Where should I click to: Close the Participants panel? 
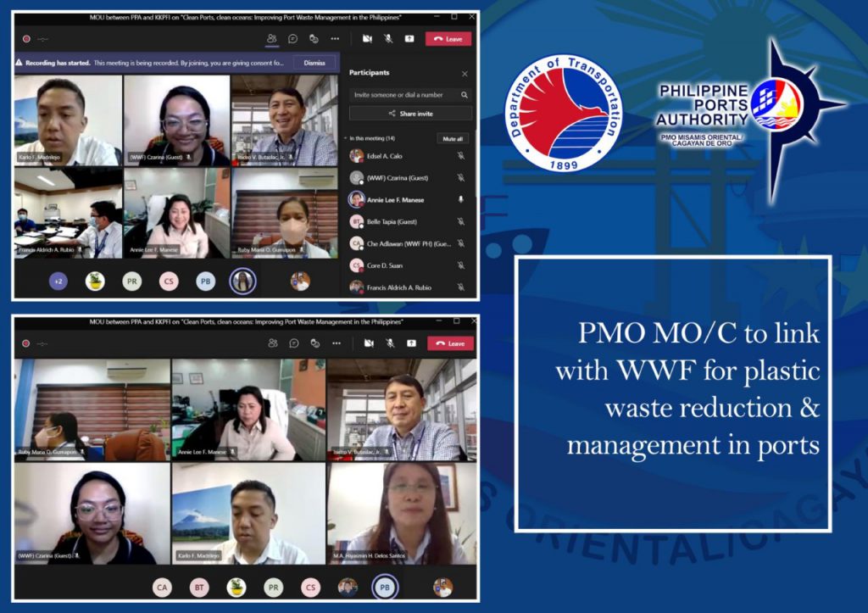click(x=465, y=74)
